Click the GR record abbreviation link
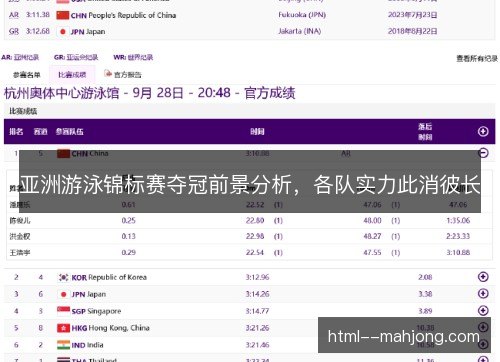 tap(14, 31)
